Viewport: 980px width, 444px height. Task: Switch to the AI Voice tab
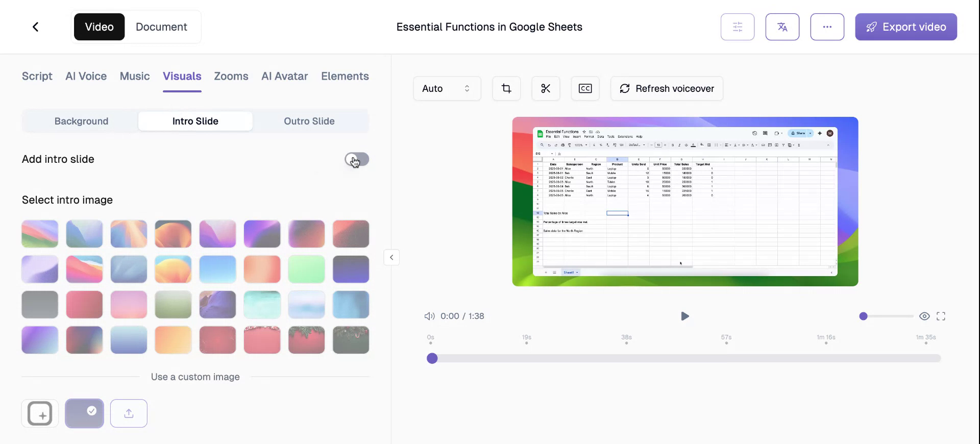[x=86, y=76]
